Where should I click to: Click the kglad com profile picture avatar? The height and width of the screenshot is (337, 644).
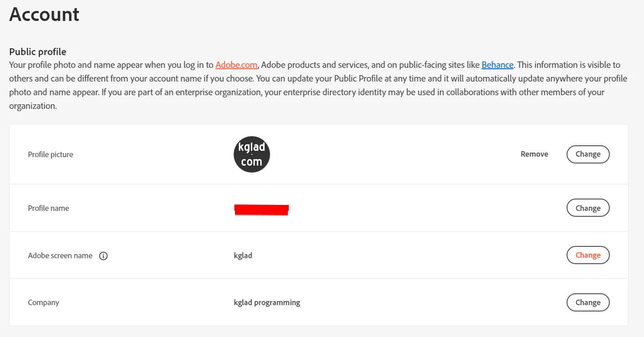tap(252, 154)
